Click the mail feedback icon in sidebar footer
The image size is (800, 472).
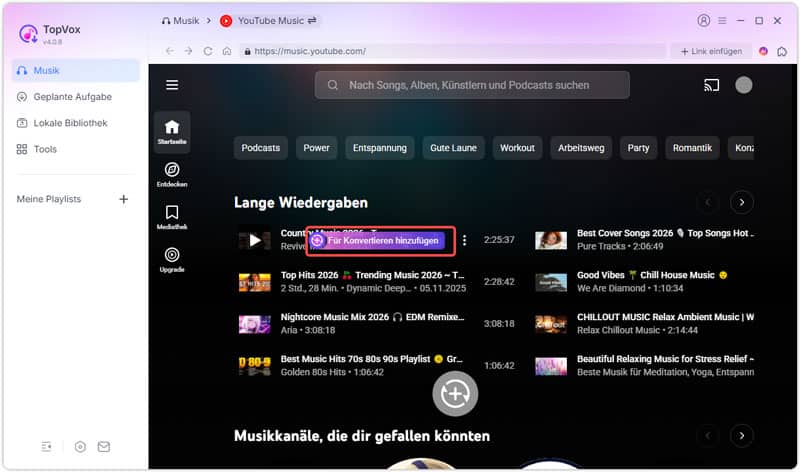point(104,447)
